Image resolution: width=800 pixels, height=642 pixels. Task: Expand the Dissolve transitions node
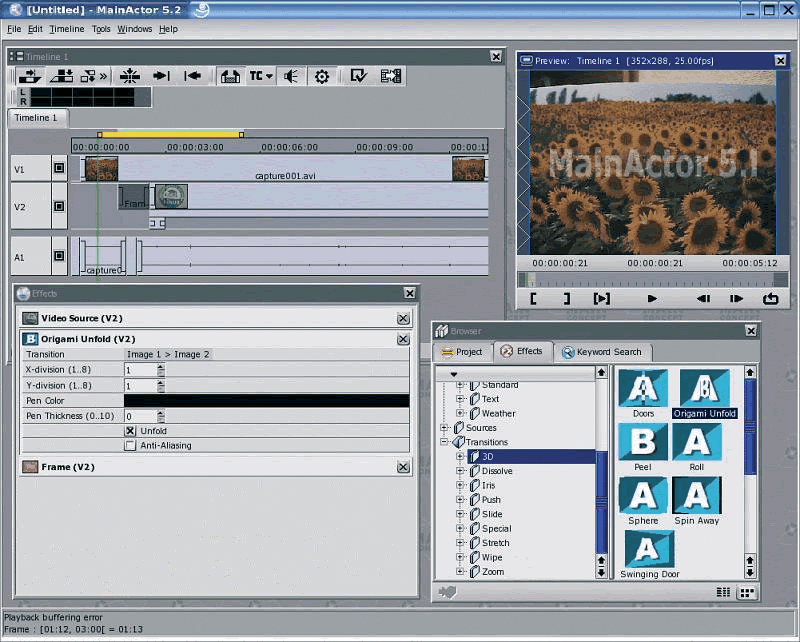pyautogui.click(x=460, y=471)
